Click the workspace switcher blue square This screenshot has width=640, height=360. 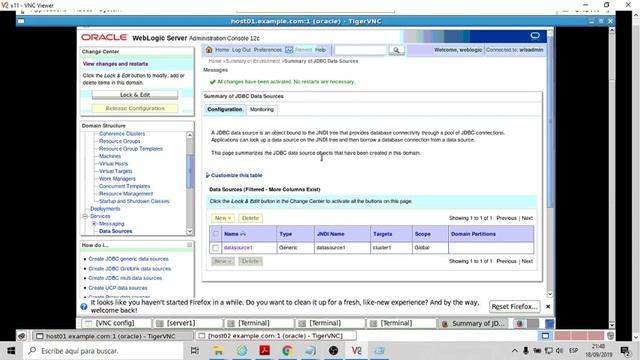point(545,336)
